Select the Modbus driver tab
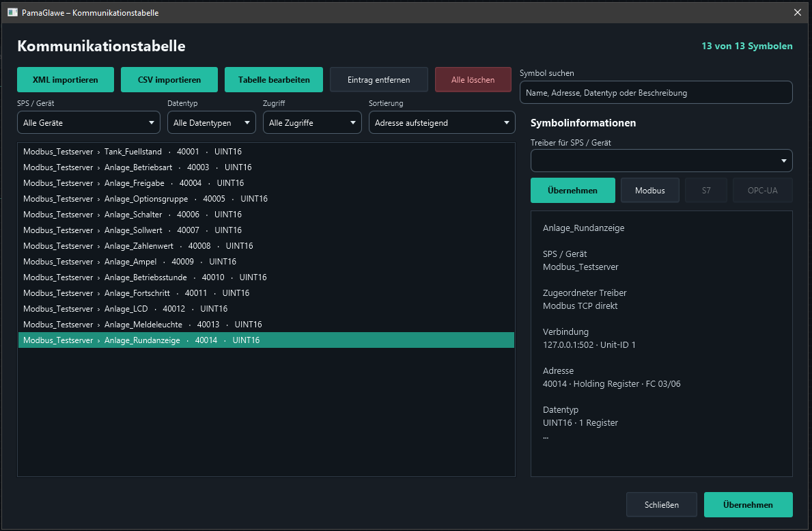Image resolution: width=812 pixels, height=531 pixels. pos(650,191)
